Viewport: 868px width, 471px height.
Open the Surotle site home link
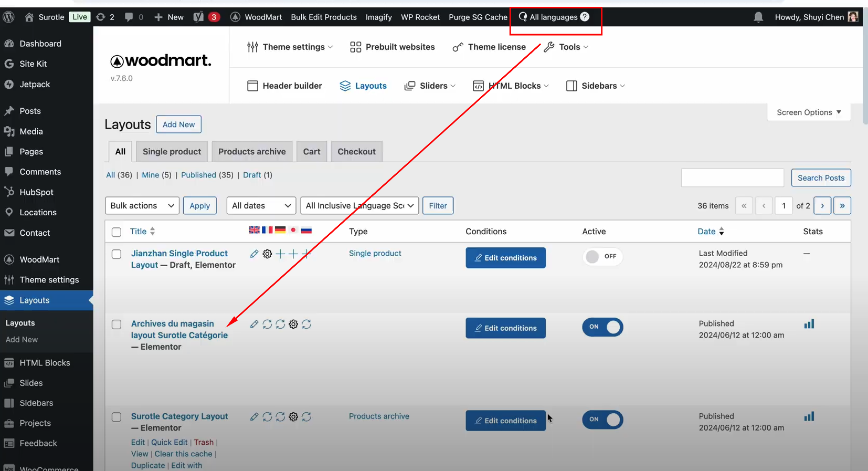click(x=44, y=17)
